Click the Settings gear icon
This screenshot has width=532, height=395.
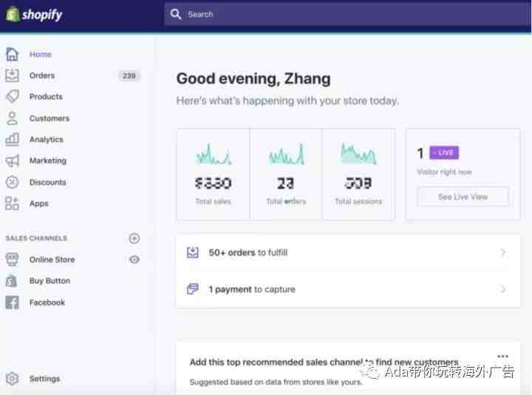[13, 379]
